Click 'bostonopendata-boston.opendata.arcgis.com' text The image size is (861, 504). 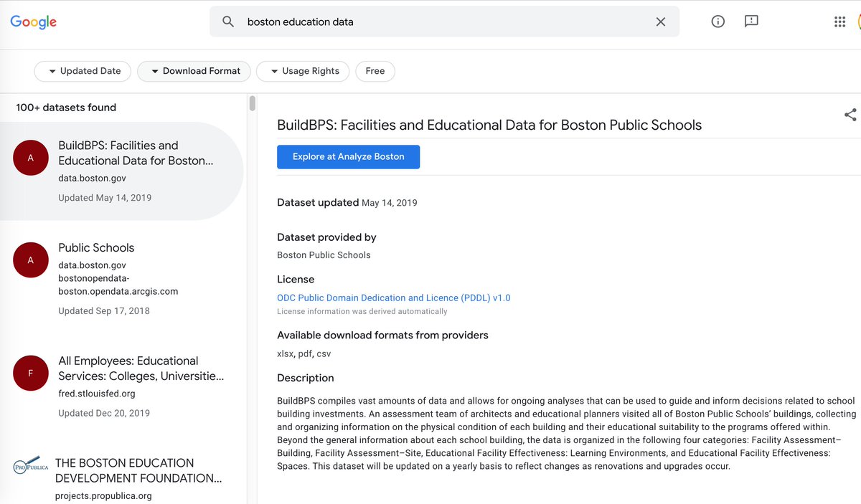pos(118,285)
